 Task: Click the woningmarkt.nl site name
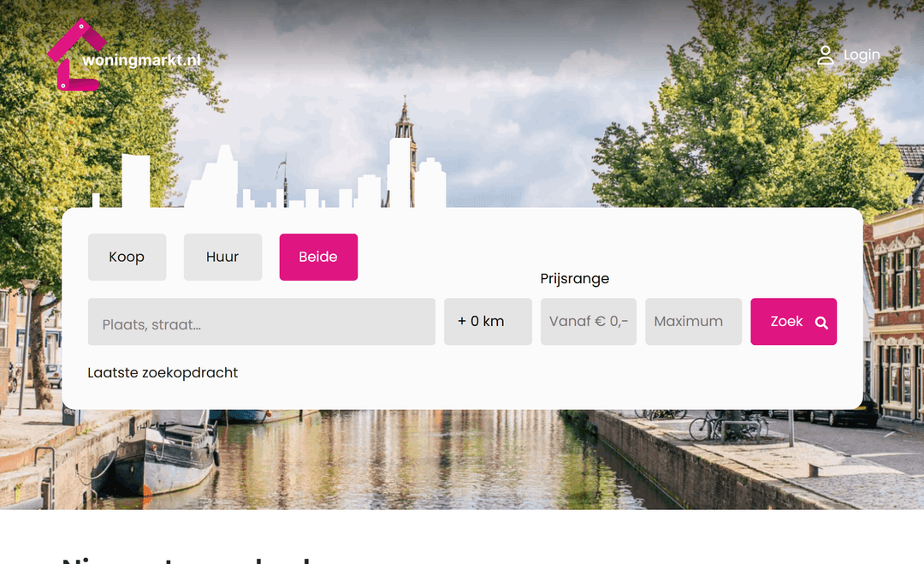coord(141,60)
